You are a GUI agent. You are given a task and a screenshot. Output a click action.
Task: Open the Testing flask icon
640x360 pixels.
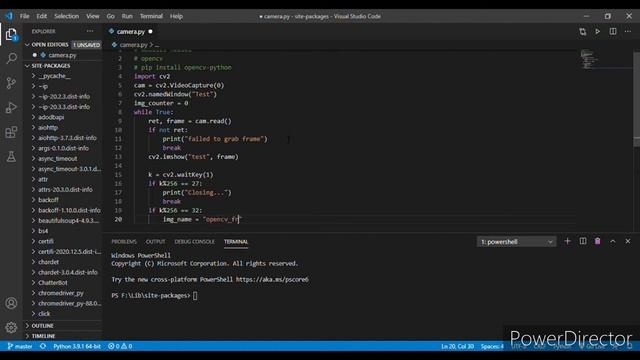[x=11, y=156]
